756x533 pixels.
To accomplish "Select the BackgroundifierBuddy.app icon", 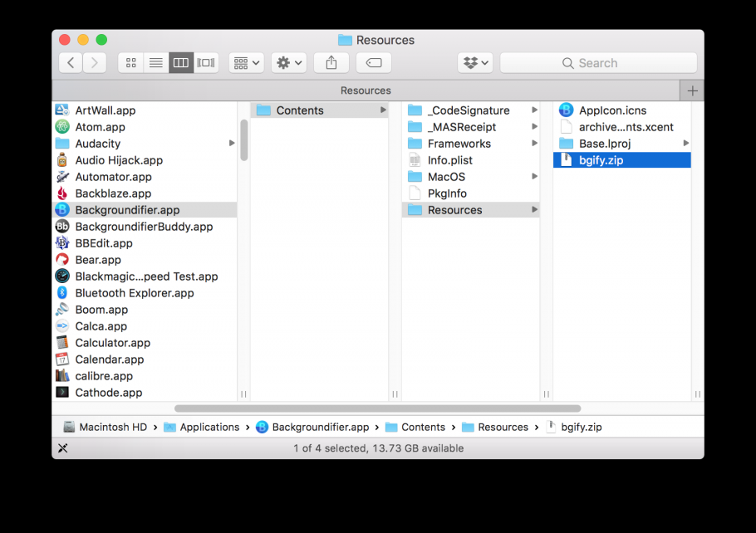I will [62, 227].
